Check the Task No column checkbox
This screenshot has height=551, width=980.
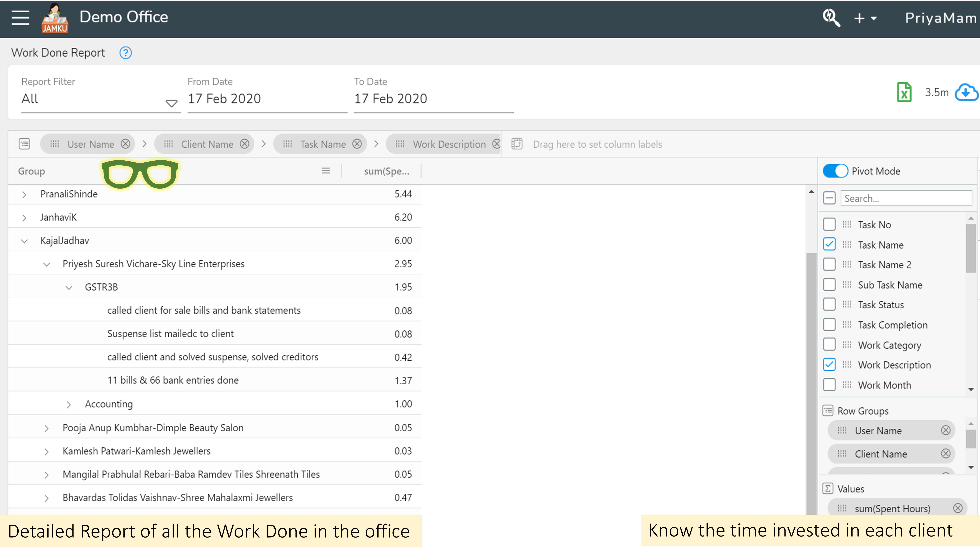(829, 224)
